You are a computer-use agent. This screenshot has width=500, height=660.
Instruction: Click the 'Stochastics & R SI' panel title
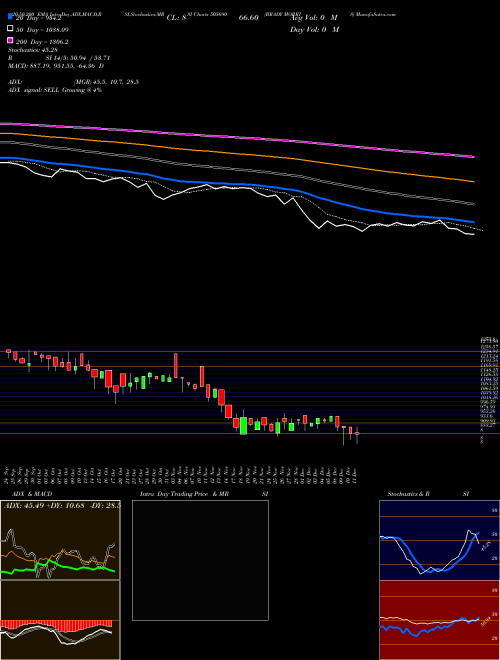coord(428,494)
